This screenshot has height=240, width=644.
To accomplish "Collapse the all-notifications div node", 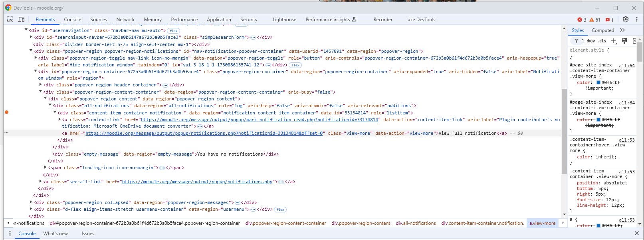I will coord(50,105).
